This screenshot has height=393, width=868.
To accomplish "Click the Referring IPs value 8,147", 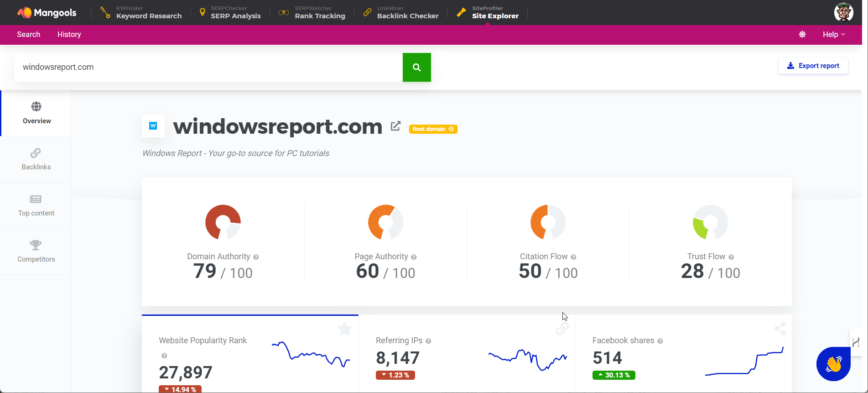I will (x=397, y=358).
